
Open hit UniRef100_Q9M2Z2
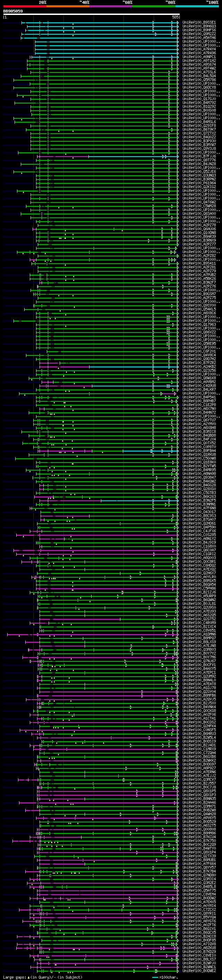point(199,34)
